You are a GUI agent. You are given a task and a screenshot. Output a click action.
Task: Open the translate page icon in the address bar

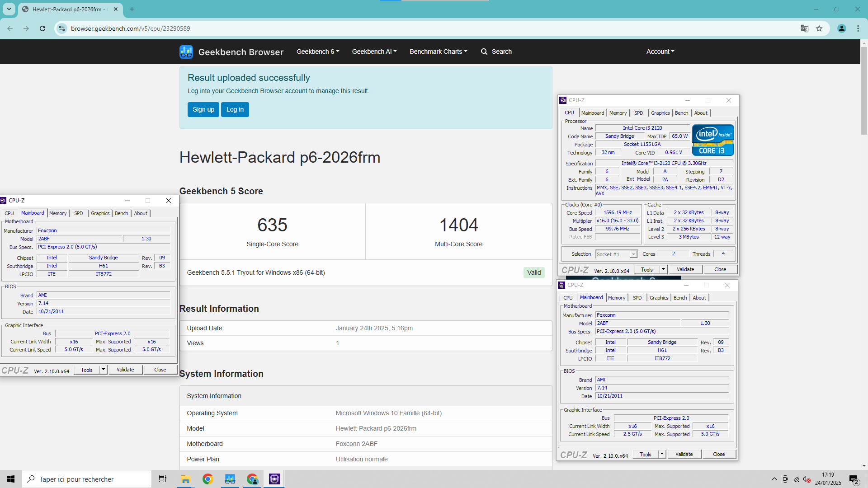coord(805,28)
